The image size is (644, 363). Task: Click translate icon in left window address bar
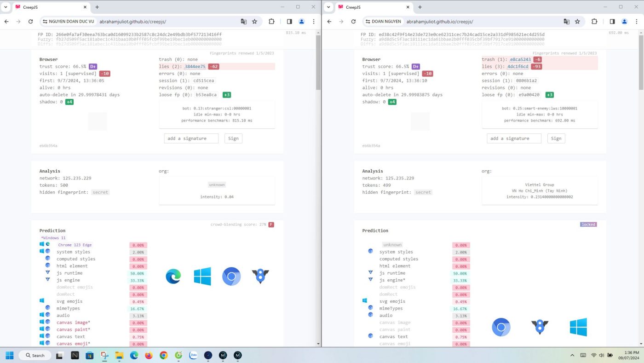click(244, 22)
